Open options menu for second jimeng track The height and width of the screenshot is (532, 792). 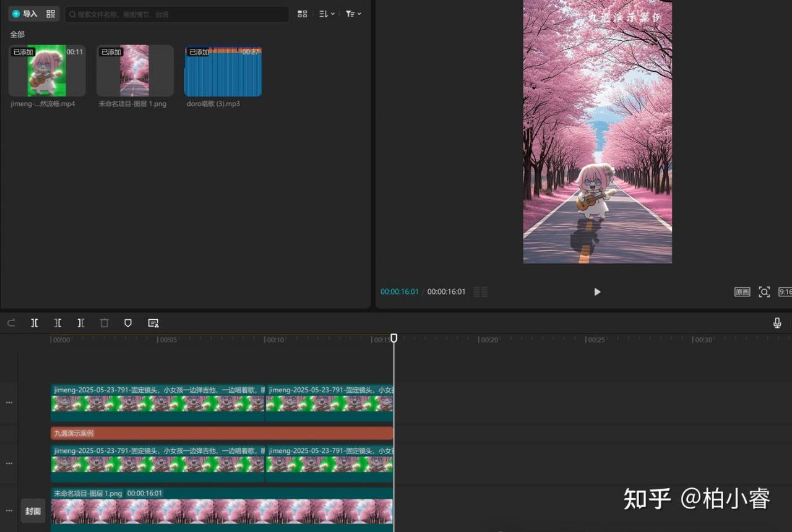tap(9, 463)
